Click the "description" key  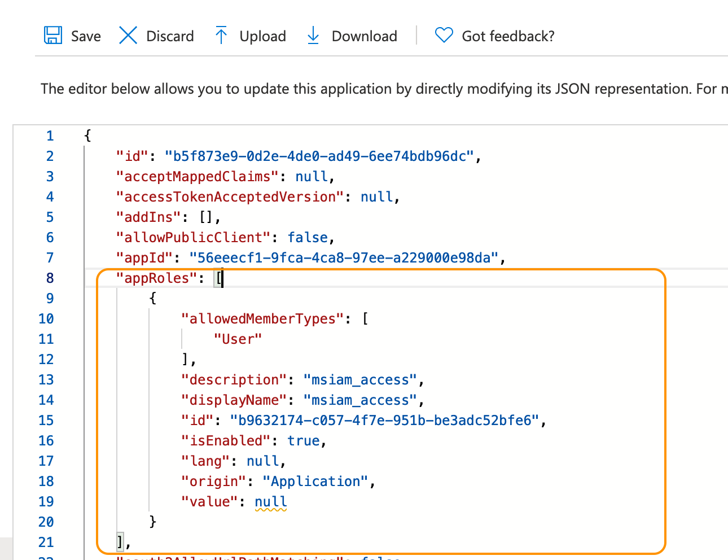234,380
